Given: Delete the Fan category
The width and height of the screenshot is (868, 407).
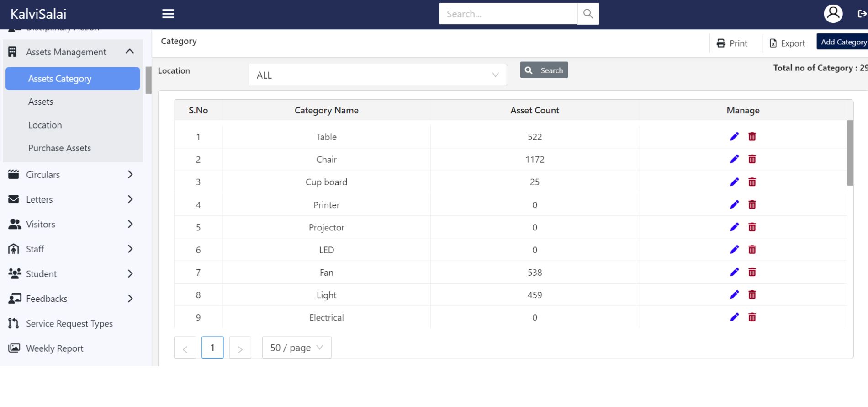Looking at the screenshot, I should point(752,272).
